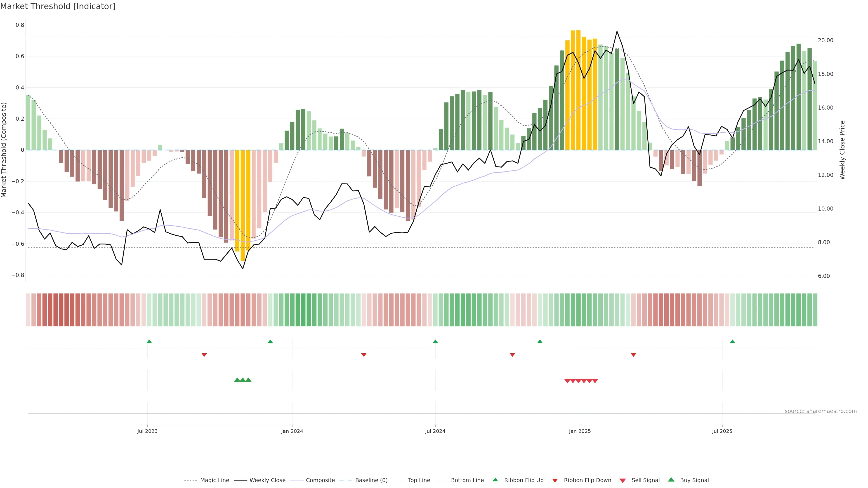Click the ribbon flip down marker after Jan 2025
Screen dimensions: 868x488
(633, 355)
